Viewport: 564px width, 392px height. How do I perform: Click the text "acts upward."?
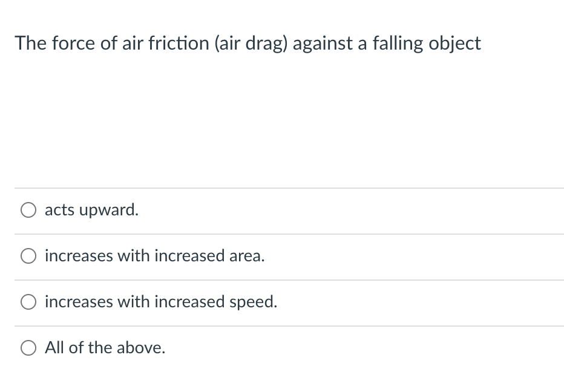91,209
